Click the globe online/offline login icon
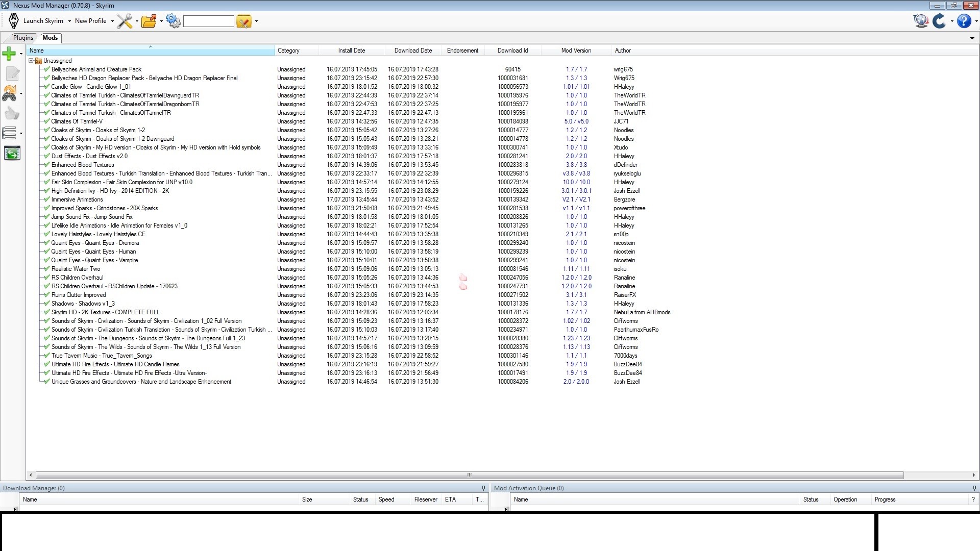Screen dimensions: 980x551 tap(921, 21)
